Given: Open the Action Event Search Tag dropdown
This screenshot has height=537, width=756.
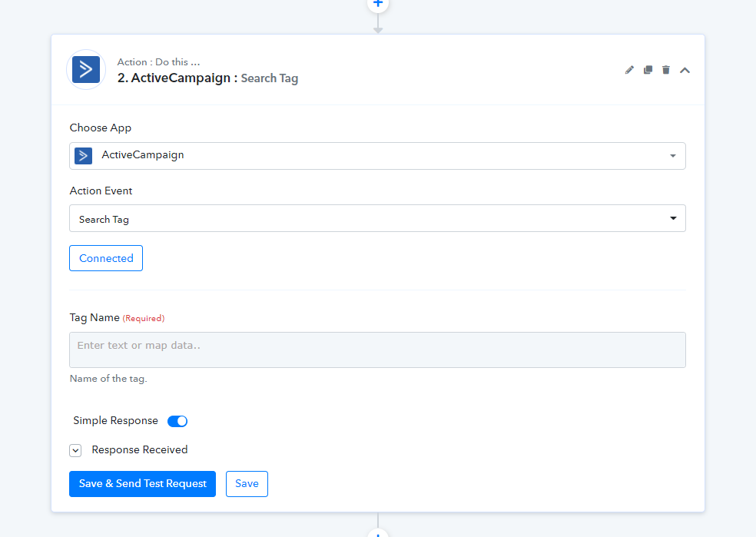Looking at the screenshot, I should (377, 218).
